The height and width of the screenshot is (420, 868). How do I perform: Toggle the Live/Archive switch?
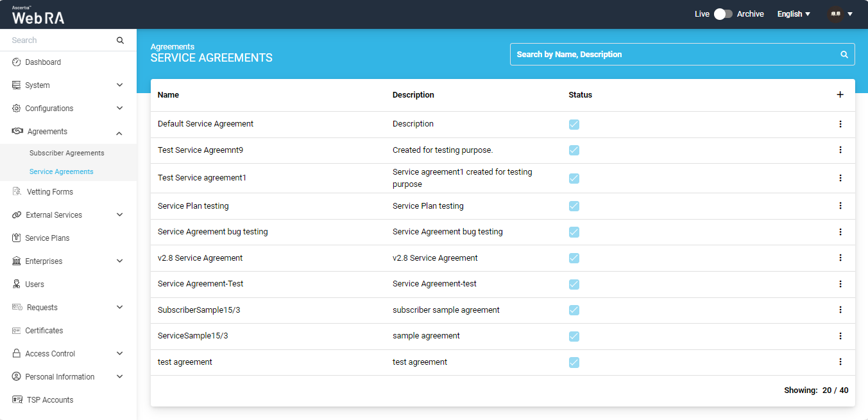pyautogui.click(x=723, y=14)
